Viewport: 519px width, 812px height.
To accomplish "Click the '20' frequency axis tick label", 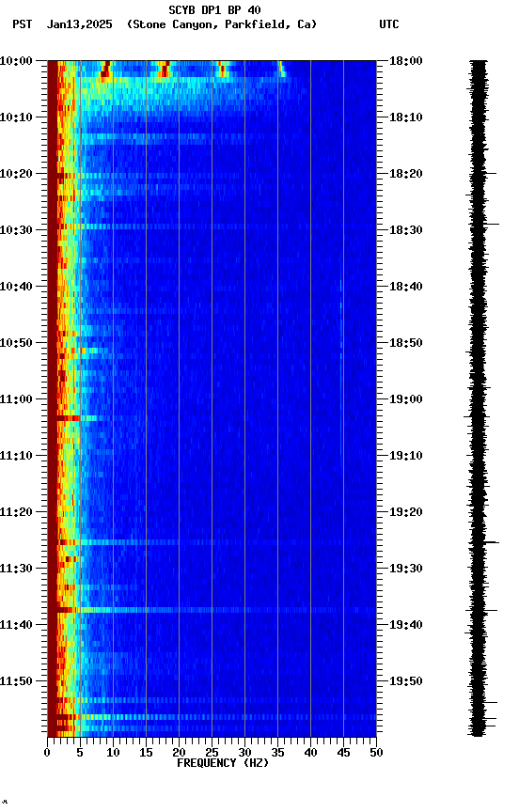I will point(179,753).
